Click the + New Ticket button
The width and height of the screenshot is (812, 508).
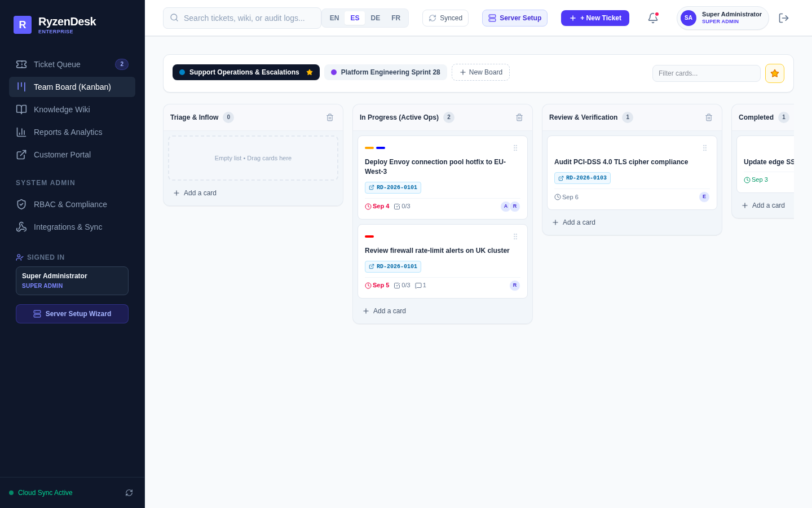click(x=595, y=18)
